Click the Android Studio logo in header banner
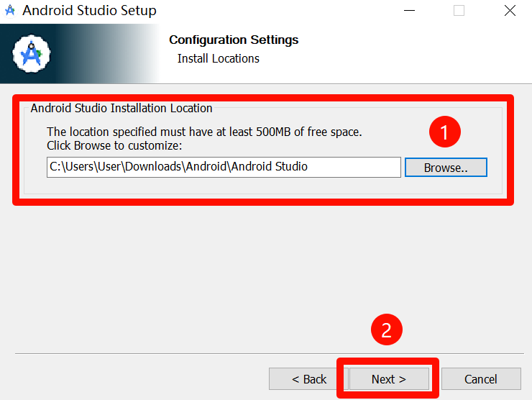The height and width of the screenshot is (400, 532). pyautogui.click(x=32, y=54)
